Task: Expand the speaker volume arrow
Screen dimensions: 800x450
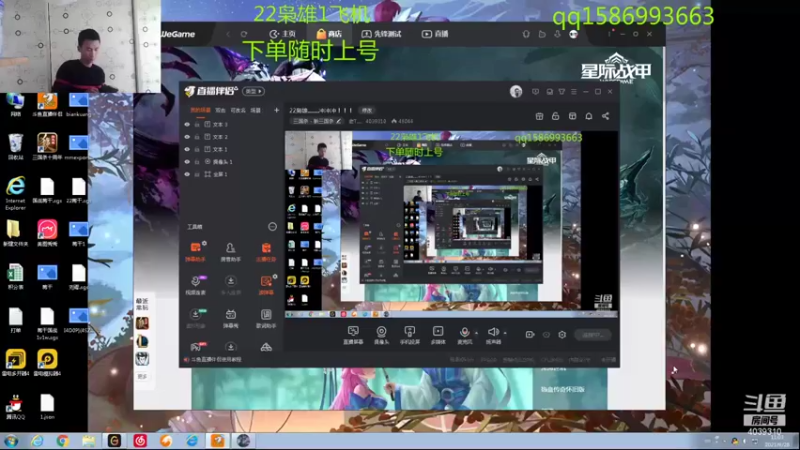Action: pyautogui.click(x=505, y=333)
